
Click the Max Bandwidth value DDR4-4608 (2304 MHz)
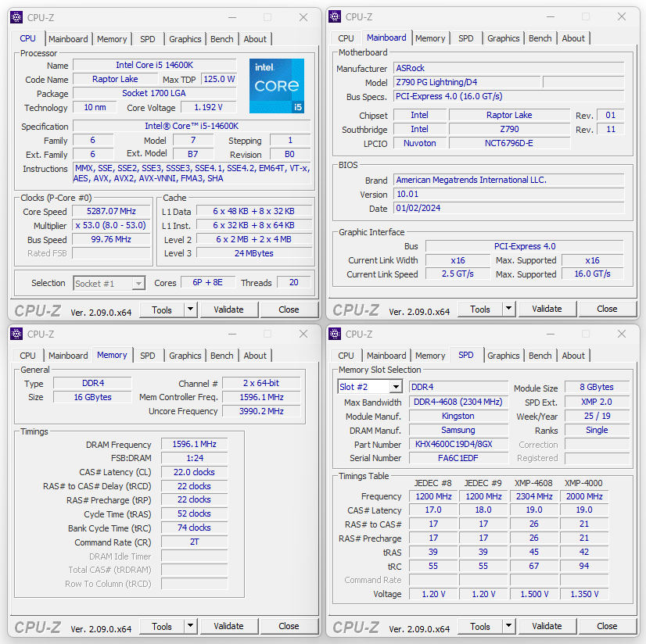pos(458,402)
